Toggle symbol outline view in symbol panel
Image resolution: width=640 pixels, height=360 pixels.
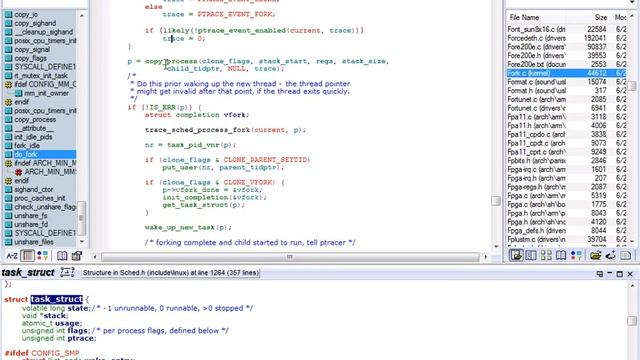pos(28,256)
